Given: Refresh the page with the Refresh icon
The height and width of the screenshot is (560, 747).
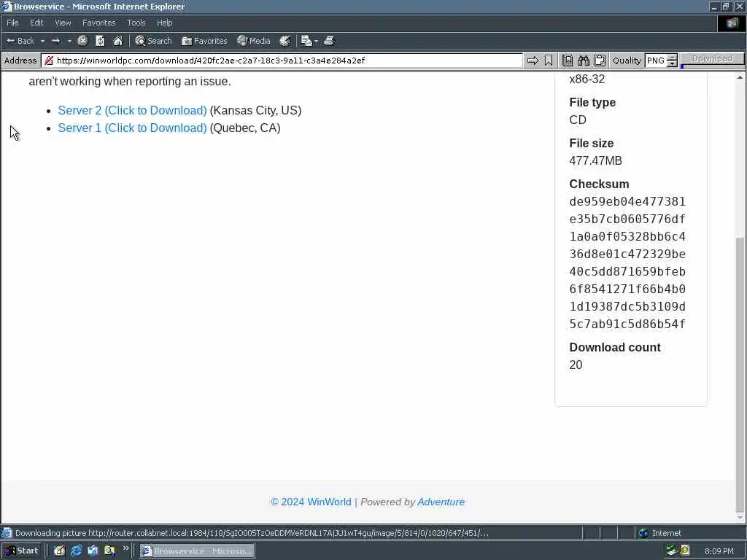Looking at the screenshot, I should 100,41.
